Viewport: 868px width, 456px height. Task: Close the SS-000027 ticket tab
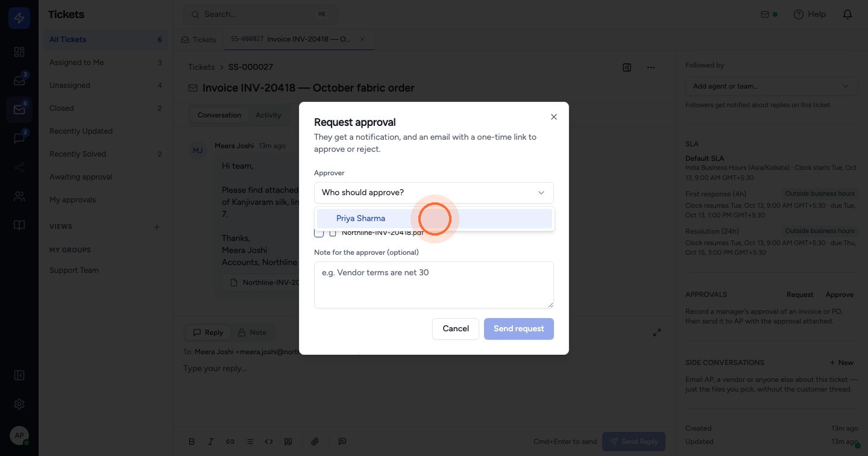click(x=362, y=39)
